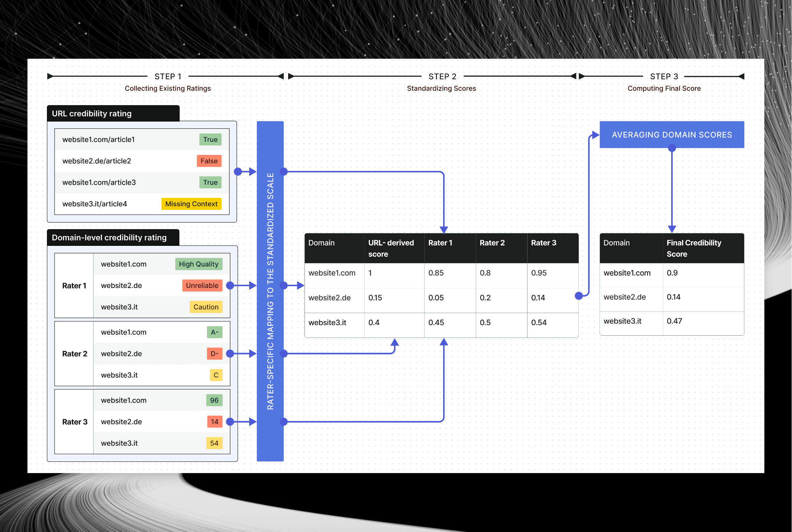Select the URL credibility rating header
This screenshot has height=532, width=792.
point(113,113)
